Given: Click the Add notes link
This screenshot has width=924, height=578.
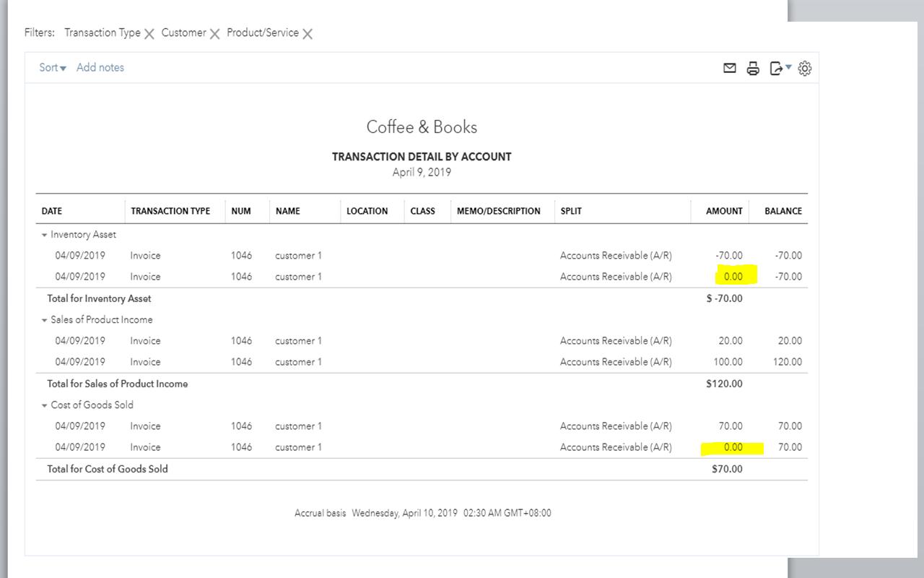Looking at the screenshot, I should [x=100, y=68].
